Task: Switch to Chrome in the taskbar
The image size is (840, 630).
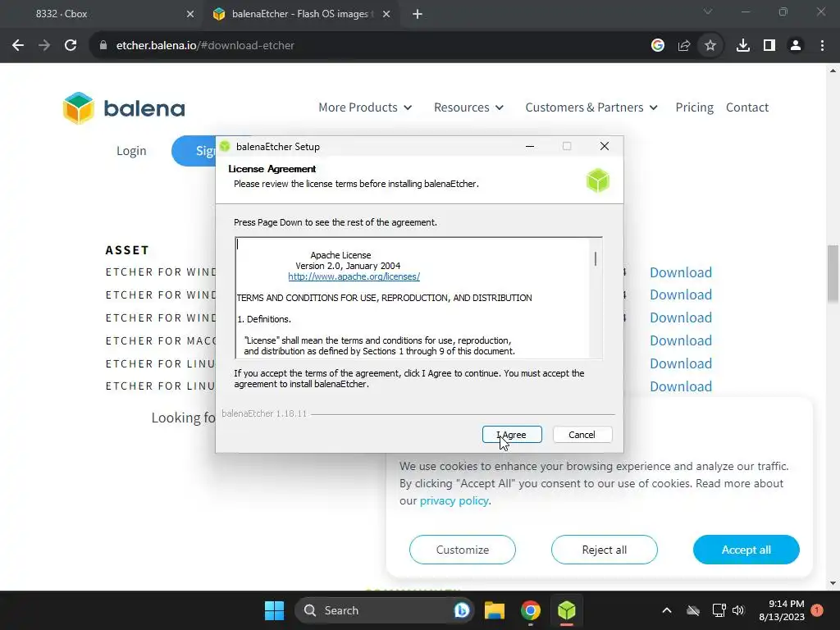Action: pos(531,610)
